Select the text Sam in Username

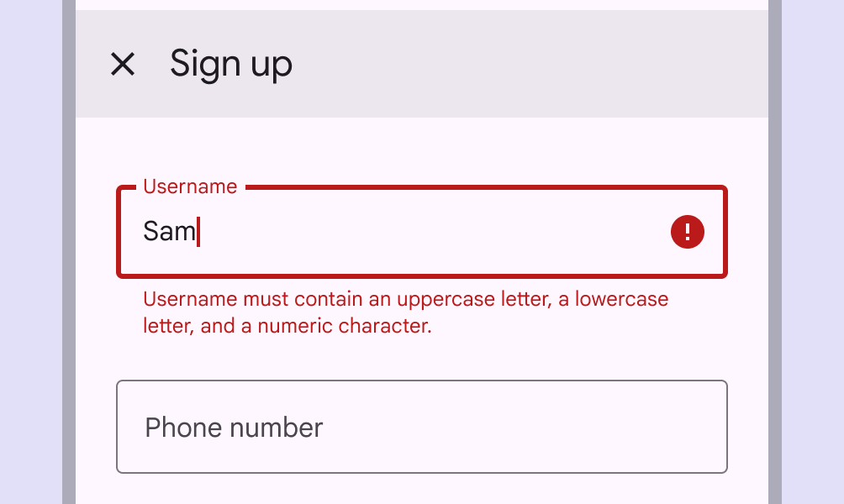pos(168,232)
